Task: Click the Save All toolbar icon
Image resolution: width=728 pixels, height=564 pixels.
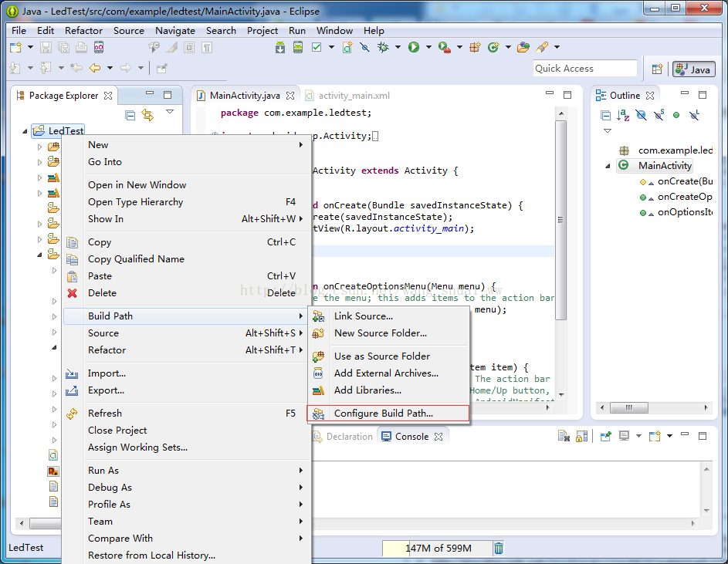Action: pyautogui.click(x=63, y=47)
